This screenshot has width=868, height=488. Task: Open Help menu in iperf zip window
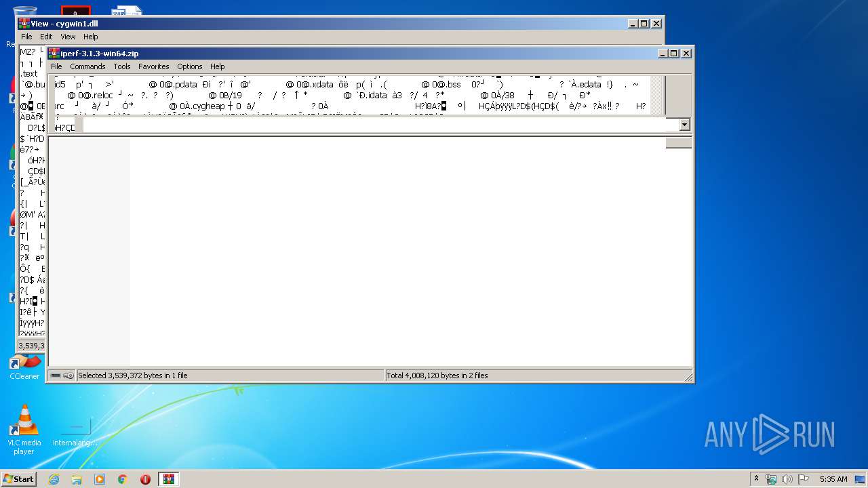pyautogui.click(x=217, y=66)
